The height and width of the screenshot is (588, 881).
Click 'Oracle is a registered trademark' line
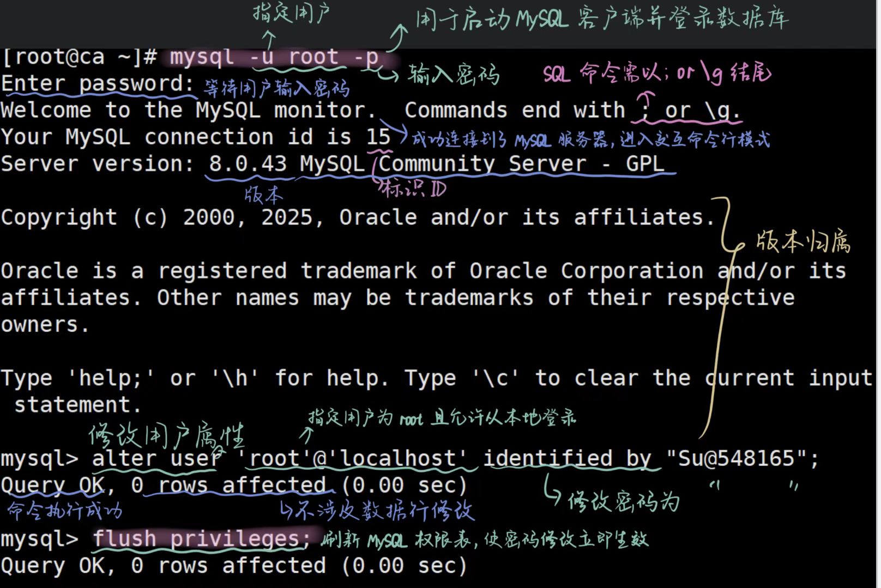tap(423, 271)
